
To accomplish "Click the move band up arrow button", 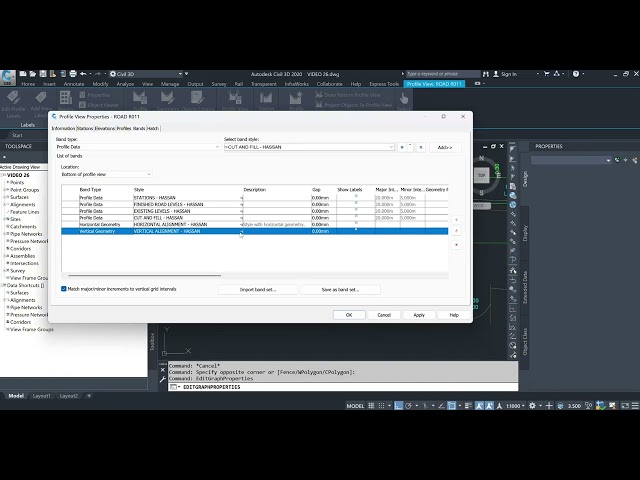I will (x=456, y=231).
